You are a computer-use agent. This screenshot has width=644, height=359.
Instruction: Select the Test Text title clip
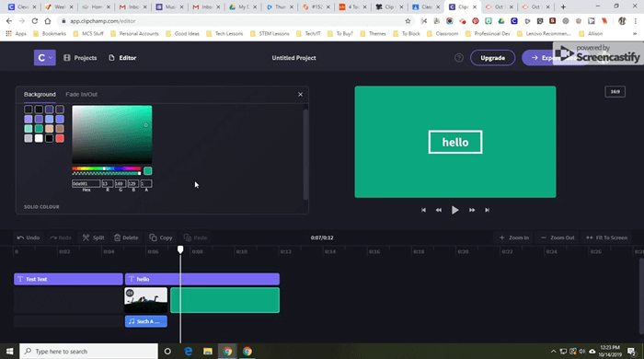(x=68, y=279)
